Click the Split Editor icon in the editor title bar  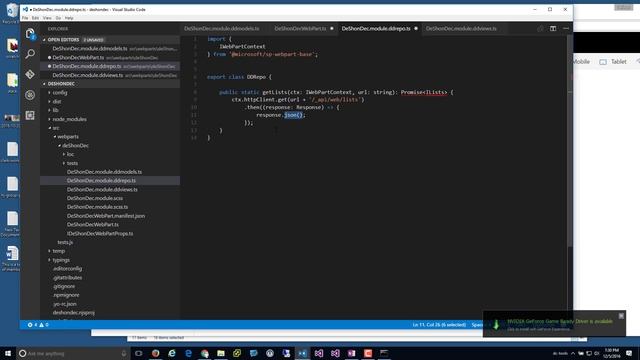tap(553, 29)
